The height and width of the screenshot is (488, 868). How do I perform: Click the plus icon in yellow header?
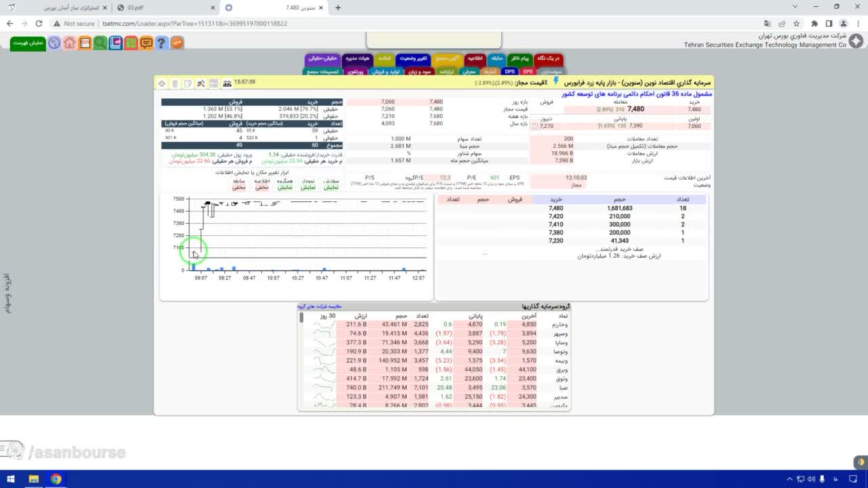point(162,83)
